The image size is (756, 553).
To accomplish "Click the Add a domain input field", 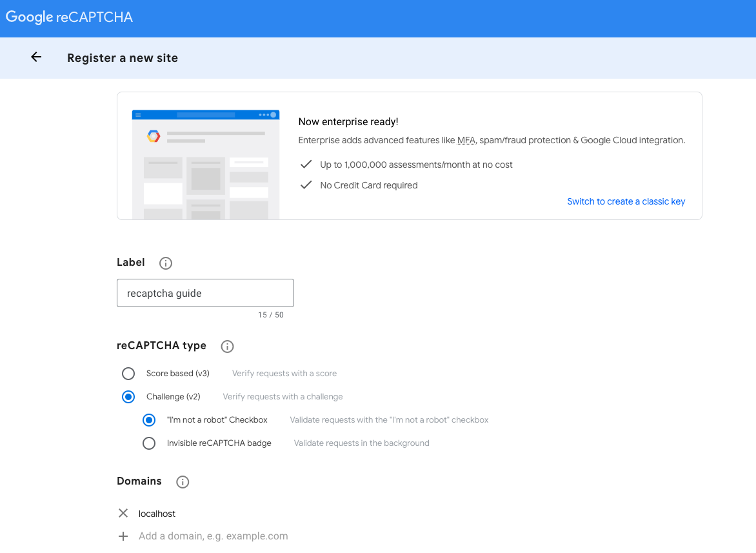I will point(213,536).
